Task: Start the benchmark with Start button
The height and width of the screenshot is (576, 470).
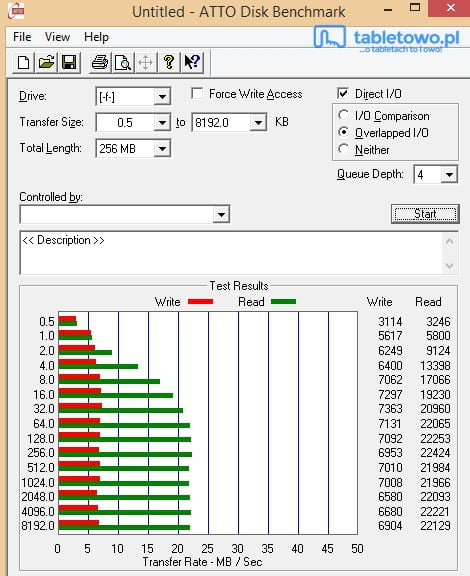Action: pyautogui.click(x=425, y=214)
